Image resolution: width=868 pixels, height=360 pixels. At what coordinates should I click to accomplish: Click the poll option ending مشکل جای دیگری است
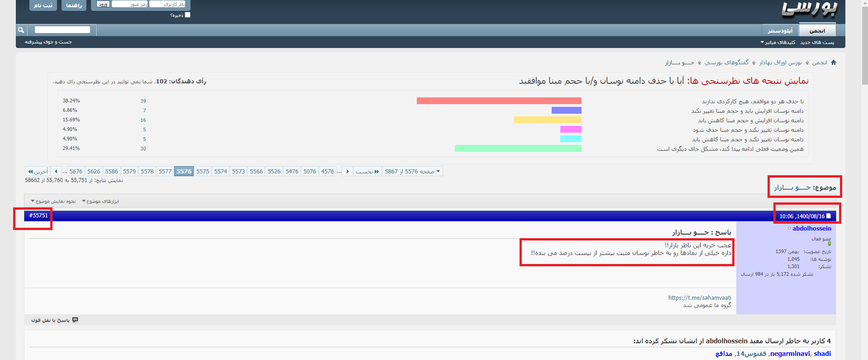730,149
